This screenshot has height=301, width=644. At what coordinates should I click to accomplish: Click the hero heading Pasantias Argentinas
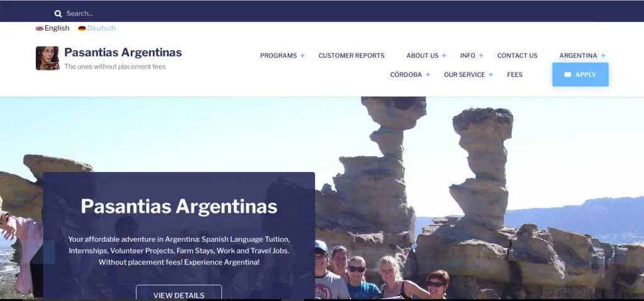[179, 206]
